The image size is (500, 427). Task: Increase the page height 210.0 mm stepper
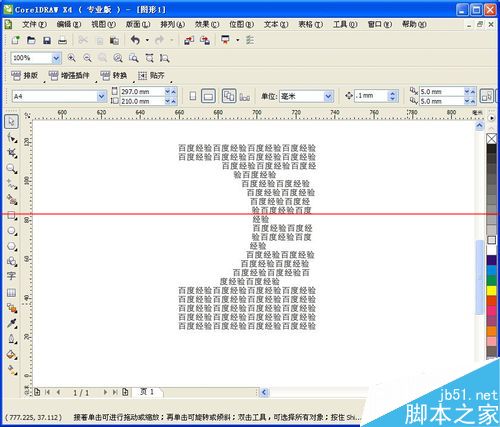(x=173, y=101)
